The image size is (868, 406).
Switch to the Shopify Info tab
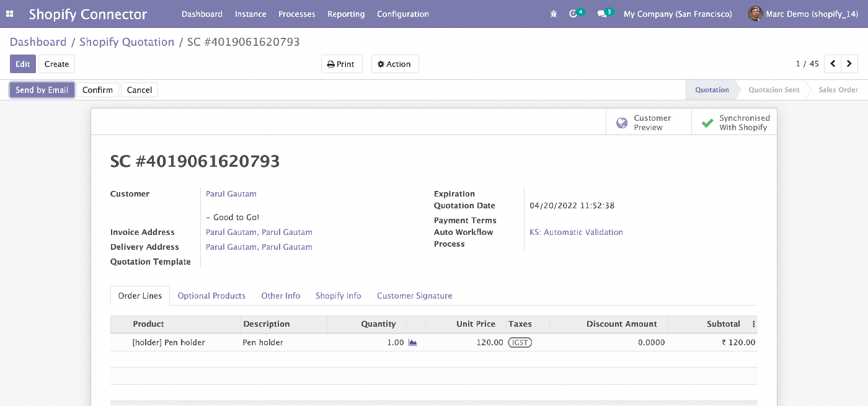pos(339,296)
